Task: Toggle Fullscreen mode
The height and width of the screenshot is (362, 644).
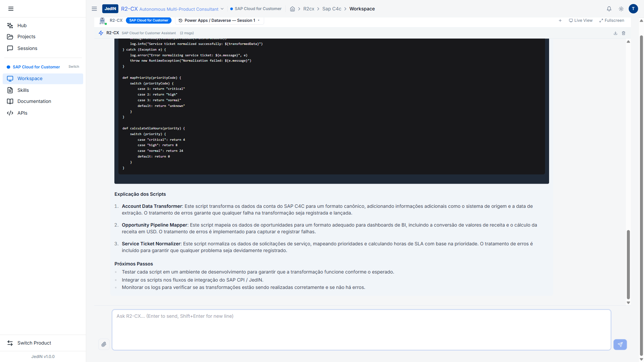Action: point(612,20)
